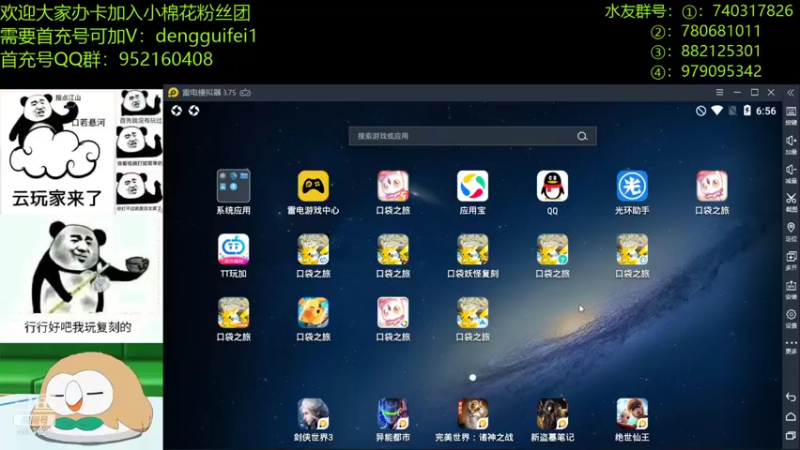Launch 完美世界:诸神之战 game
This screenshot has height=450, width=800.
tap(472, 414)
